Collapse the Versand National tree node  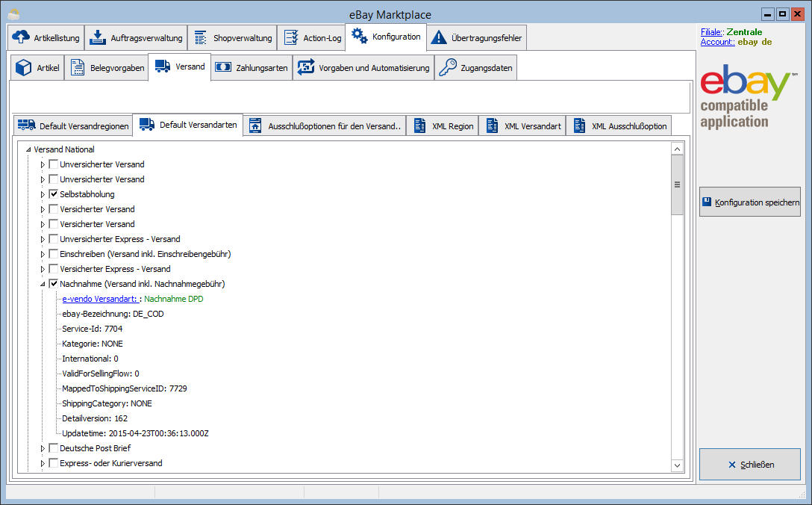(x=28, y=149)
